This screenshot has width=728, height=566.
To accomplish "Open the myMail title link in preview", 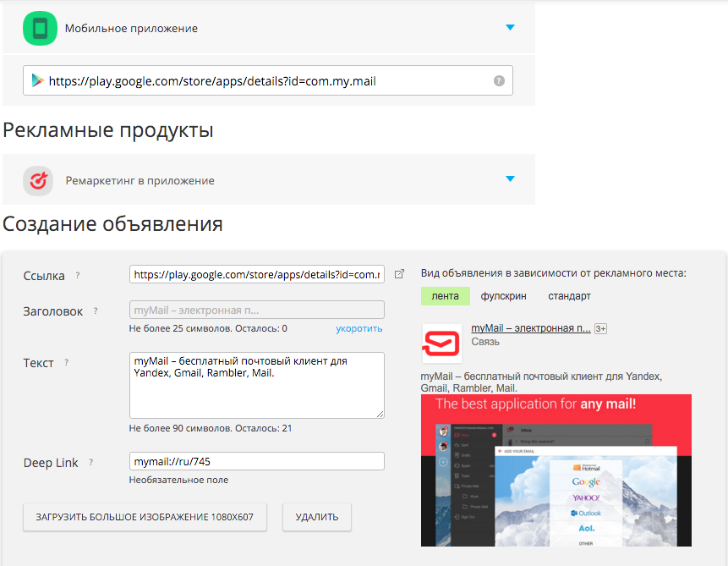I will pos(531,328).
